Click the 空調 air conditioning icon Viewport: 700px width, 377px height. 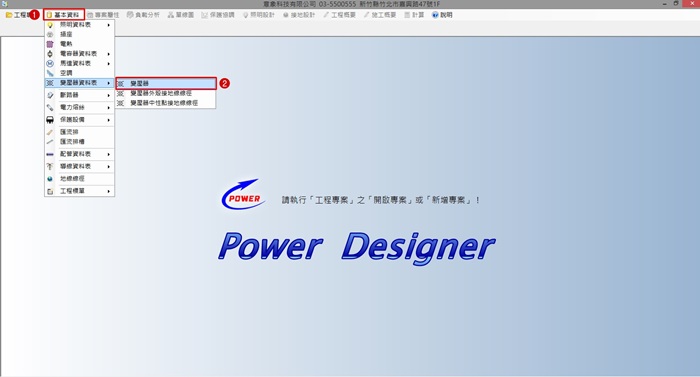(x=50, y=73)
